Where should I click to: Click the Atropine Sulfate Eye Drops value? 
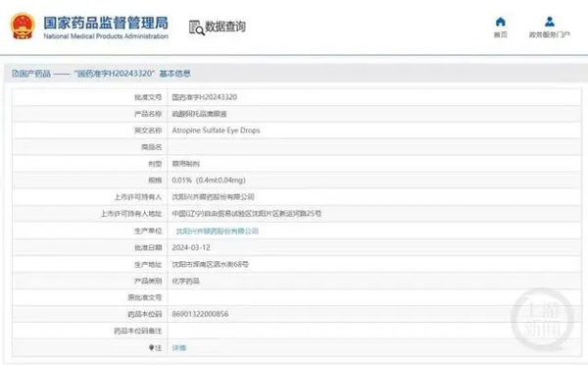(x=216, y=130)
